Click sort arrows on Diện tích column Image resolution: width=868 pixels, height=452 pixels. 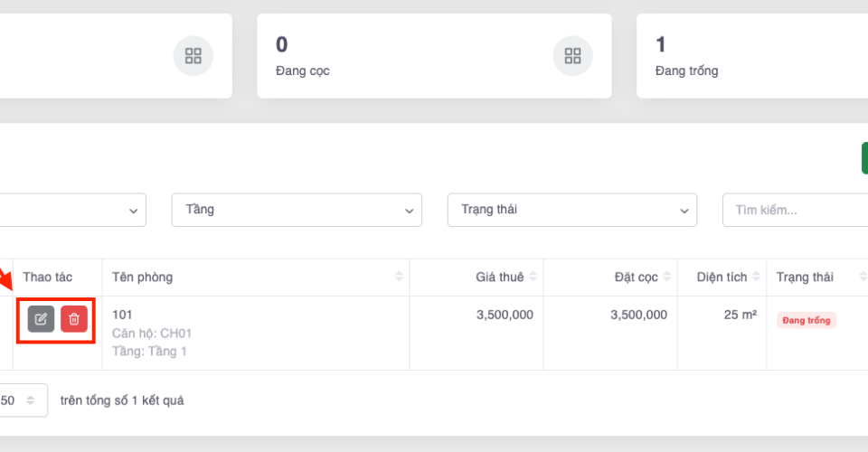pos(756,277)
